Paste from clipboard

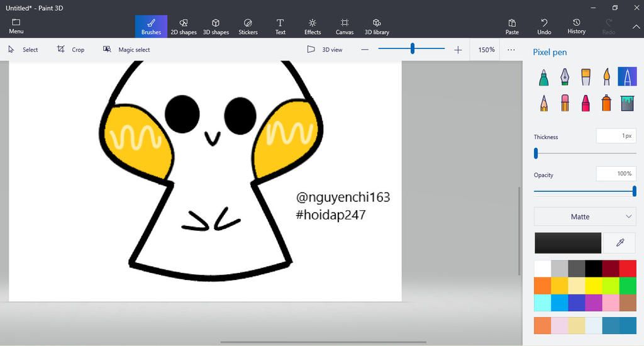click(512, 26)
